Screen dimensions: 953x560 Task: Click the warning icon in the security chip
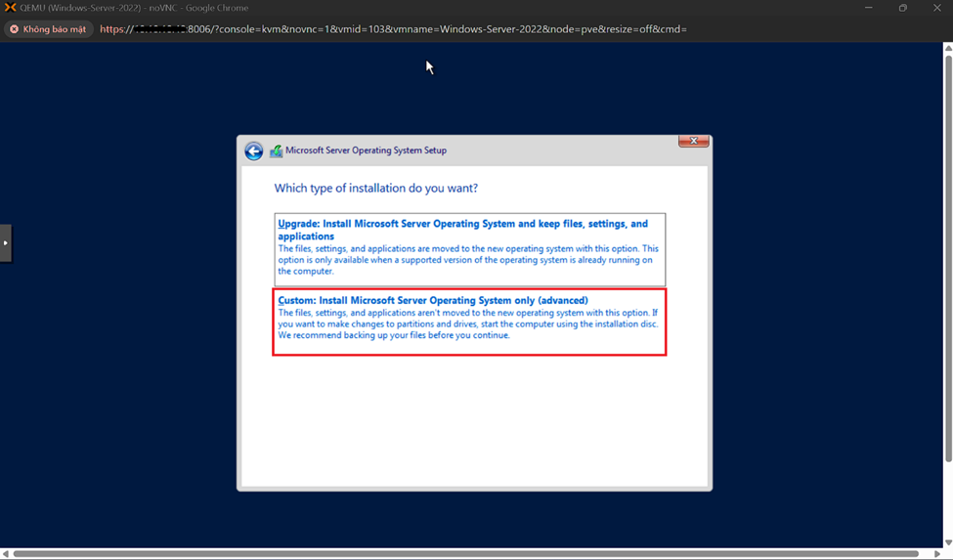pos(14,29)
